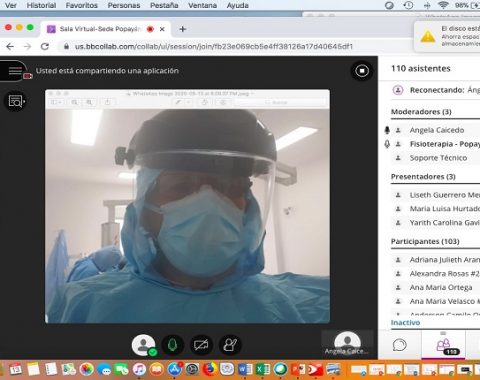Click lock icon in address bar
This screenshot has width=480, height=380.
tap(66, 47)
